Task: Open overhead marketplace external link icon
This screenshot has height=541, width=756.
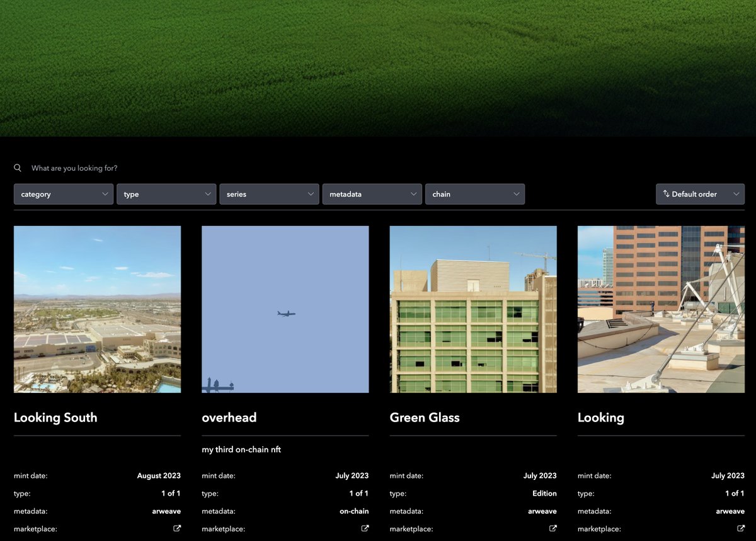Action: [x=365, y=528]
